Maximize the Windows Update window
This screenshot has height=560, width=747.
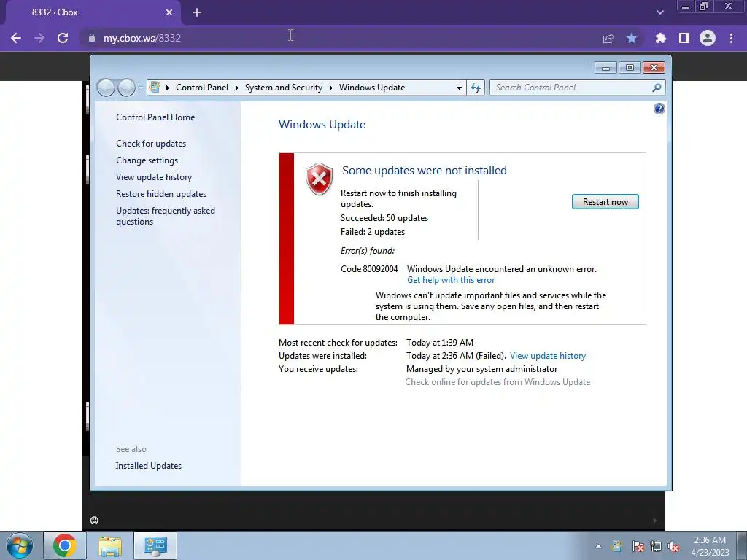[x=630, y=68]
